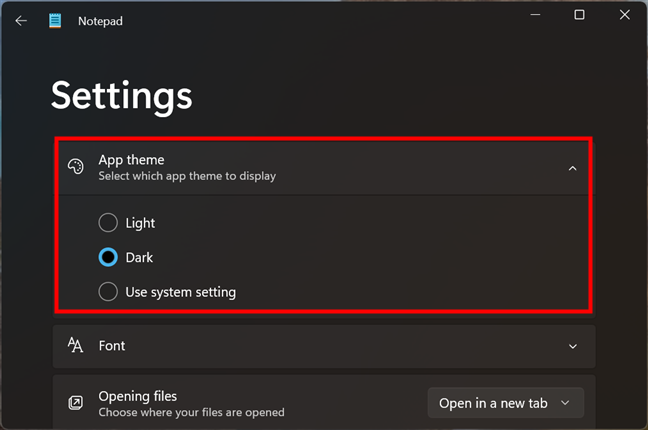
Task: Select the Dark theme radio button
Action: (x=108, y=257)
